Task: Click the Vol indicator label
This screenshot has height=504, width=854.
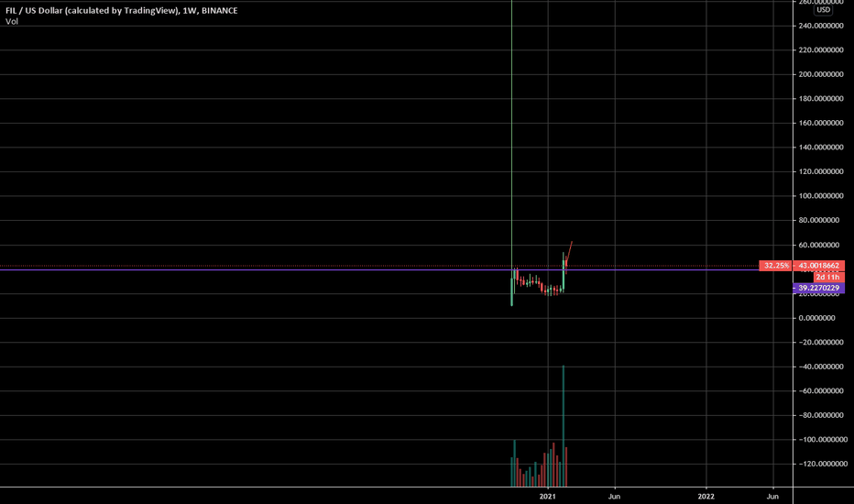Action: [x=11, y=21]
